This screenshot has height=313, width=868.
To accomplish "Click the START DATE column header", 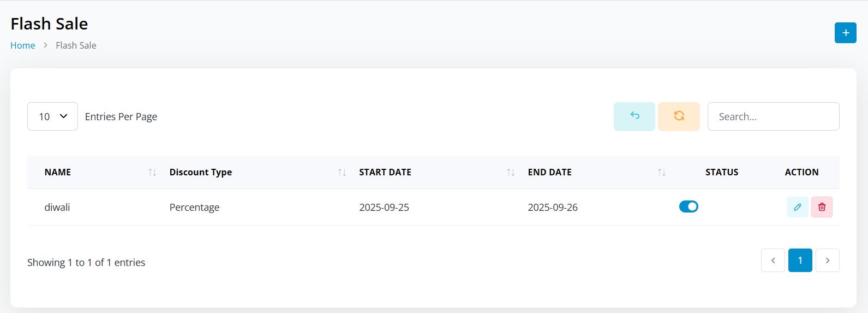I will point(385,172).
